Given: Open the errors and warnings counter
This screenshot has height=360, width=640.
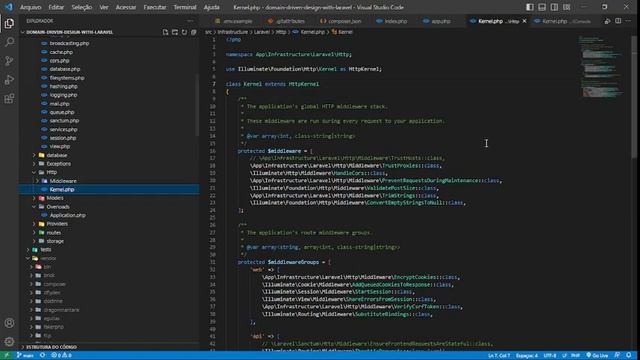Looking at the screenshot, I should point(61,356).
